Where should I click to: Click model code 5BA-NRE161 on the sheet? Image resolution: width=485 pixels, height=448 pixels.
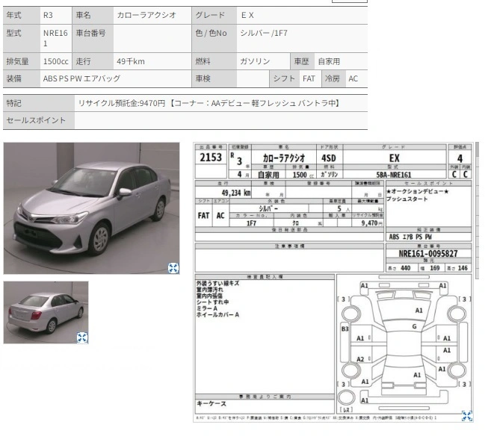[394, 175]
